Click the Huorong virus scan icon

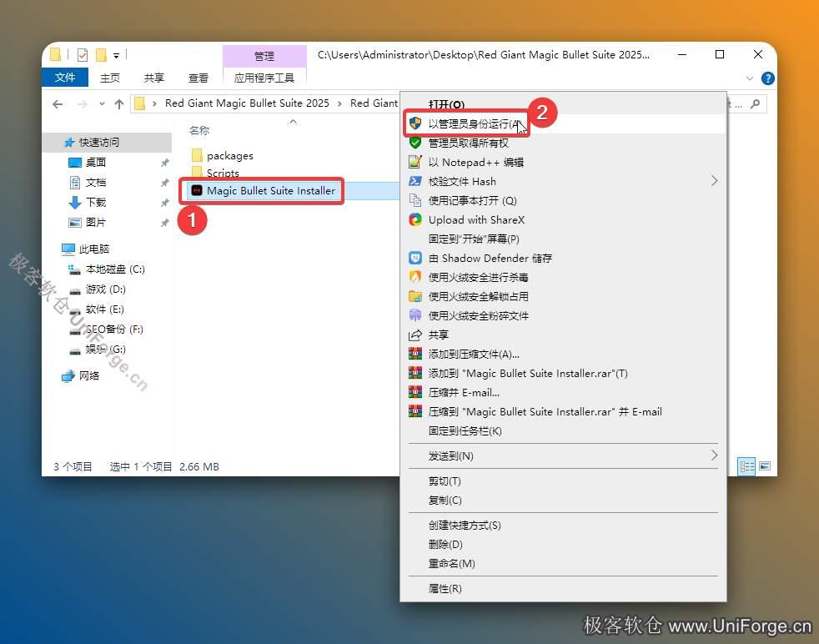tap(415, 277)
